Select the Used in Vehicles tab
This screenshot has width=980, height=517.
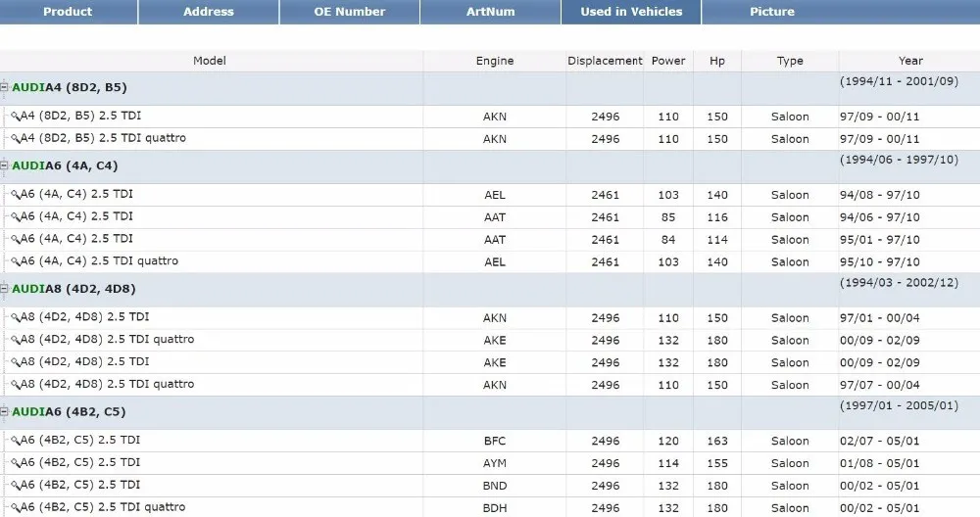coord(631,12)
